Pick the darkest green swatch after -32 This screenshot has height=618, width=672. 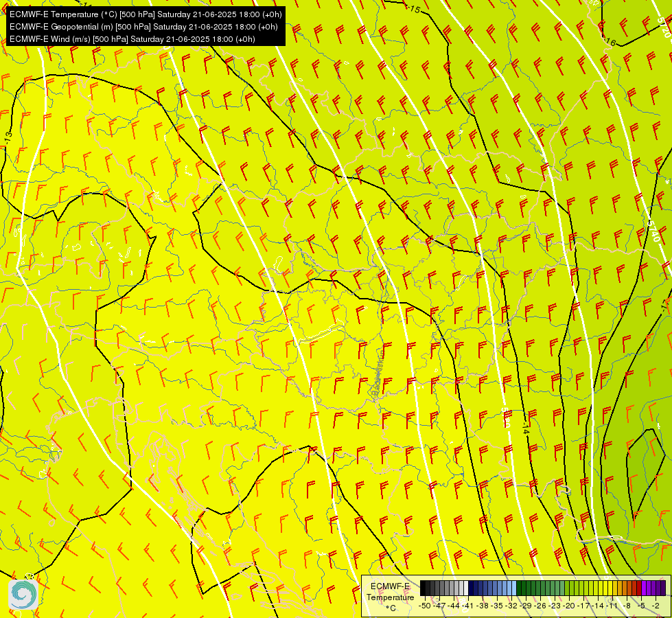(x=519, y=588)
